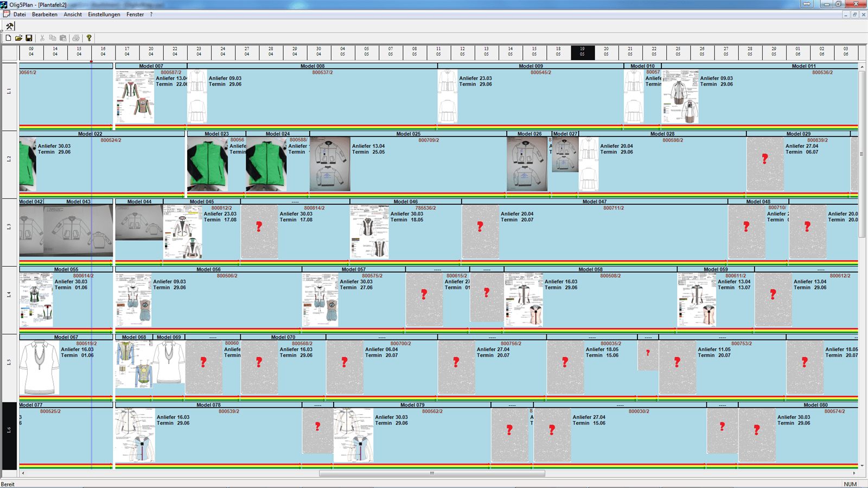Save the plan with the floppy disk icon

click(29, 38)
